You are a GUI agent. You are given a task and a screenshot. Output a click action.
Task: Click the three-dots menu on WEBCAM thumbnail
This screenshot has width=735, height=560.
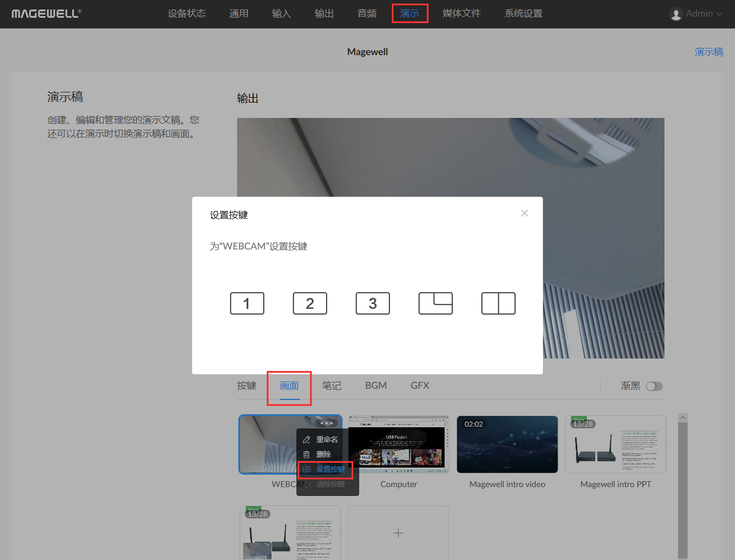(328, 423)
